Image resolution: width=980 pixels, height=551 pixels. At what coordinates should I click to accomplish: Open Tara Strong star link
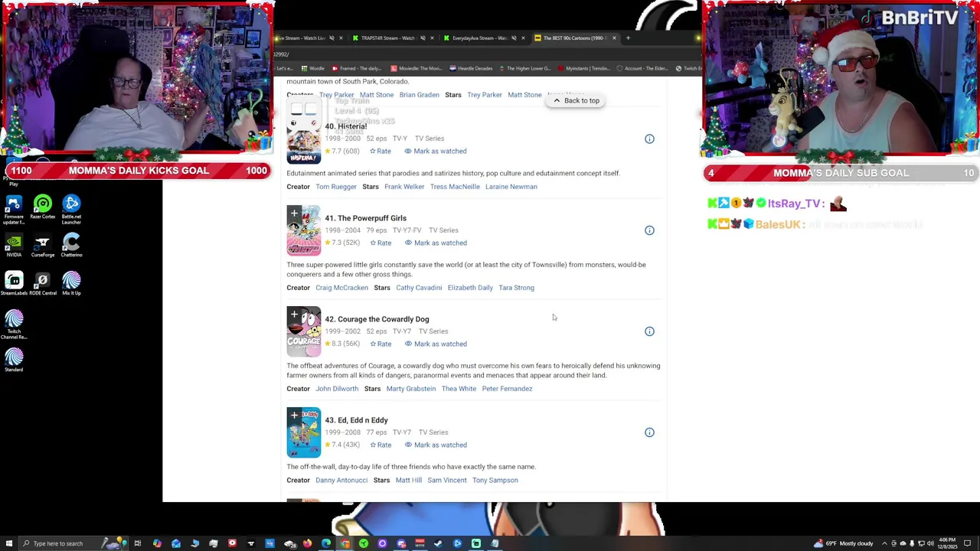pyautogui.click(x=516, y=288)
